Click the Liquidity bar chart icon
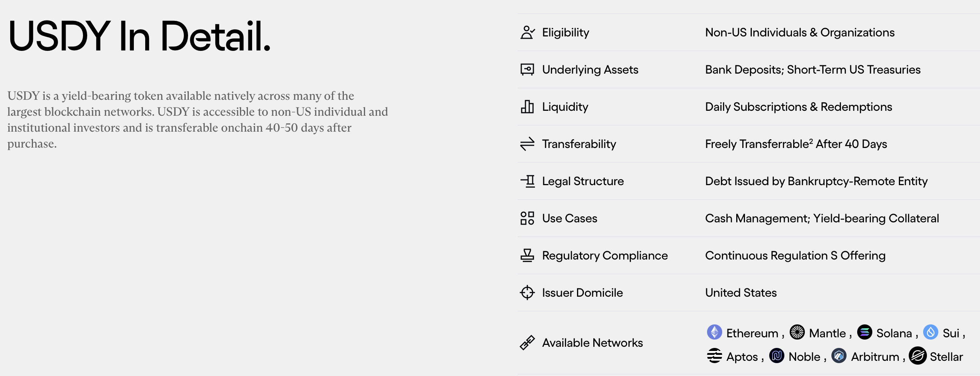Viewport: 980px width, 376px height. click(x=527, y=107)
